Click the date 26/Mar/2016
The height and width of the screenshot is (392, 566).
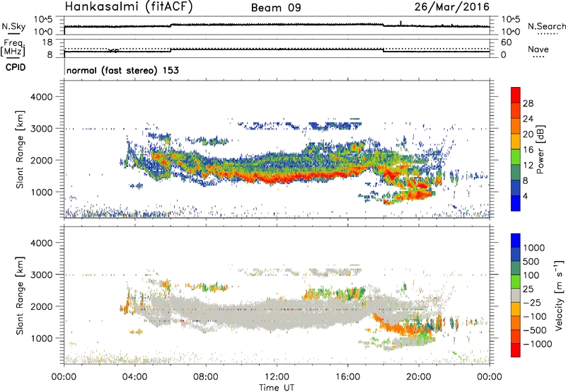click(x=451, y=7)
